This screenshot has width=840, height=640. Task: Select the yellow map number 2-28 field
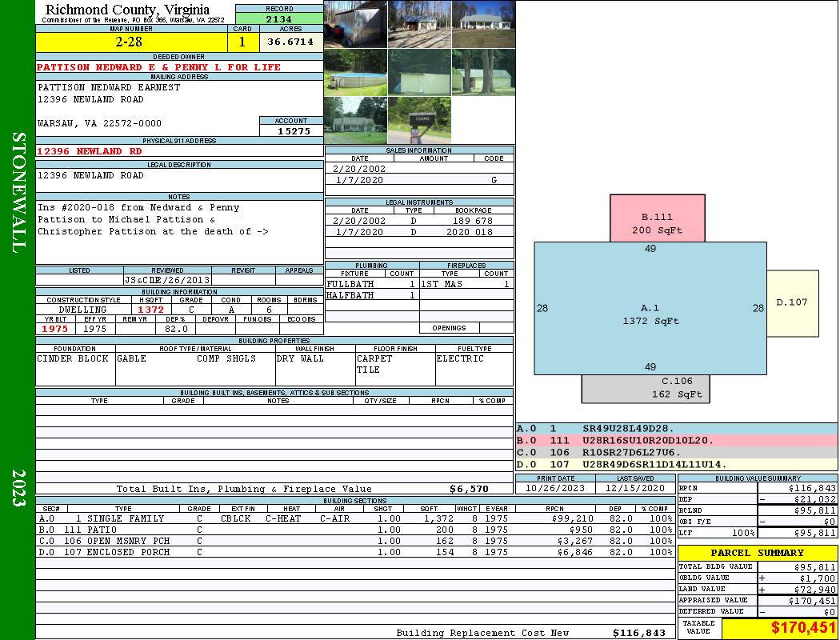click(133, 42)
